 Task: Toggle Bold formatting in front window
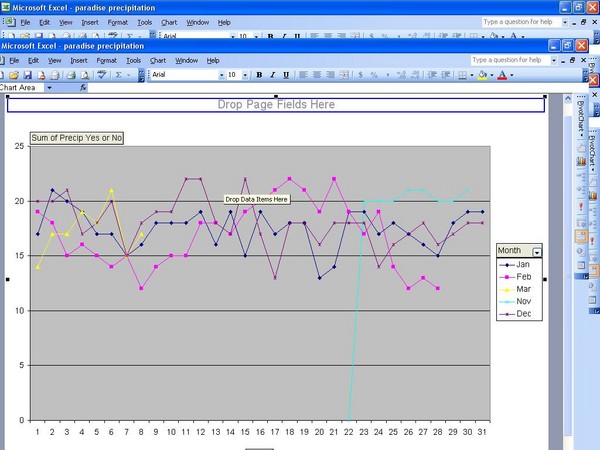(x=259, y=75)
